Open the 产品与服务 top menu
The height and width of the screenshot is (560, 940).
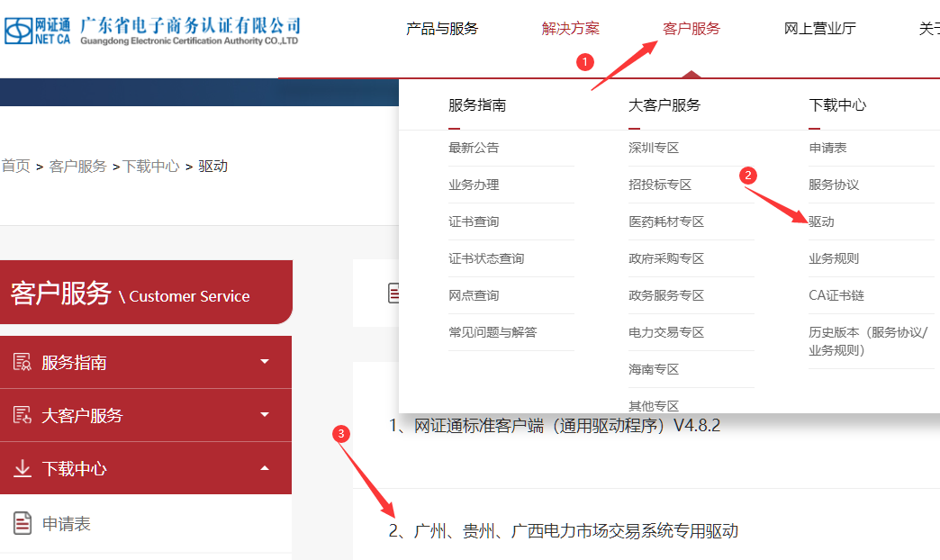(442, 29)
